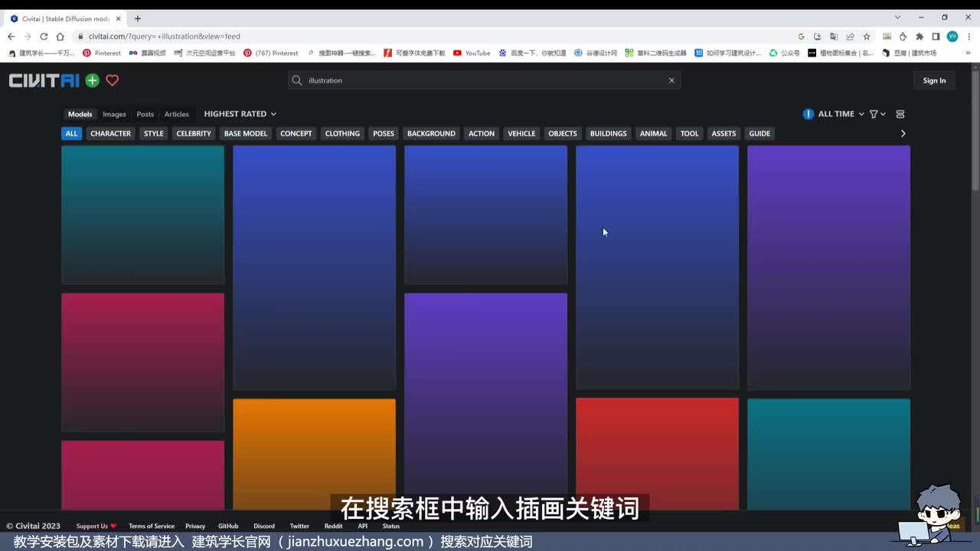Reload the page with refresh icon
Viewport: 980px width, 551px height.
coord(44,36)
